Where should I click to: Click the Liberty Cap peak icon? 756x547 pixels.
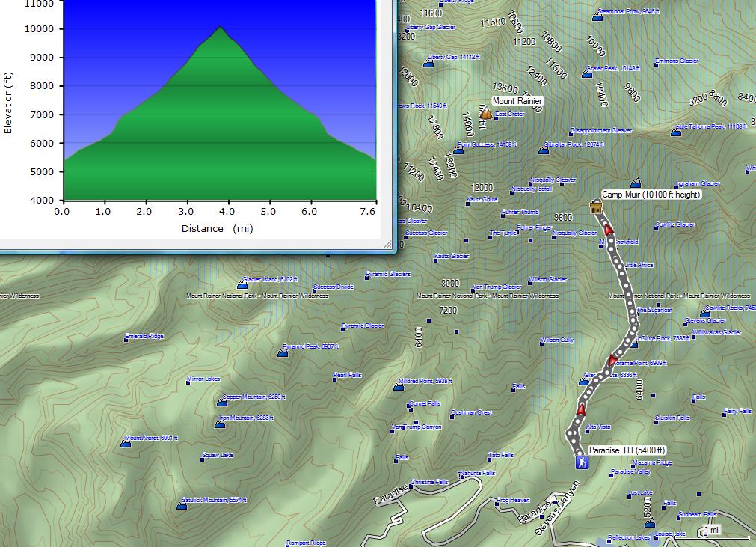pyautogui.click(x=428, y=64)
